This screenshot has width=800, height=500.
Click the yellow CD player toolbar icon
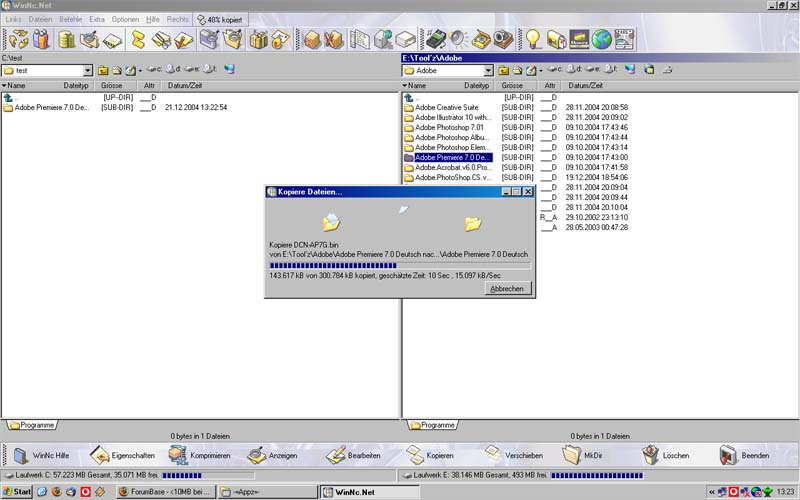tap(481, 39)
